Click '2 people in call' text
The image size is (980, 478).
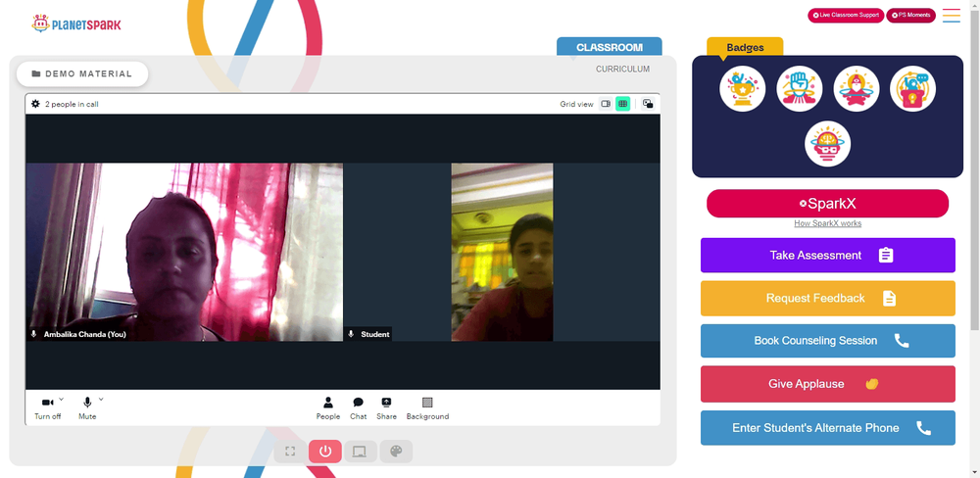tap(72, 105)
